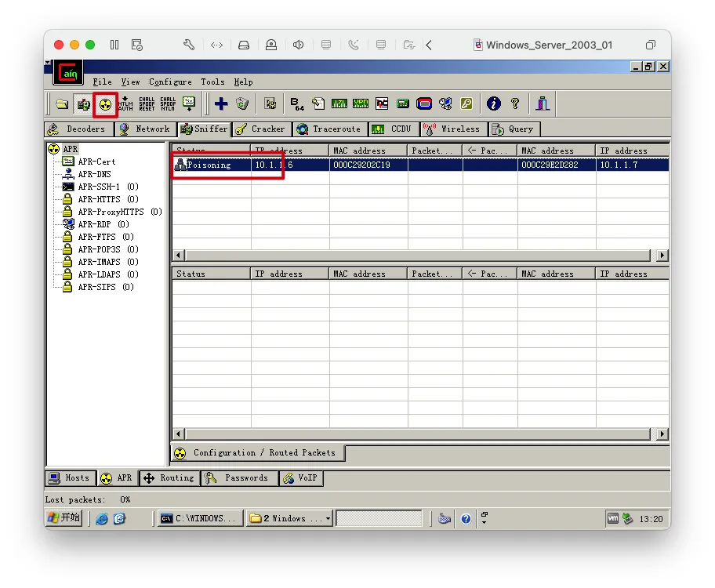Click the VMware pause button
The height and width of the screenshot is (588, 715).
(x=114, y=45)
